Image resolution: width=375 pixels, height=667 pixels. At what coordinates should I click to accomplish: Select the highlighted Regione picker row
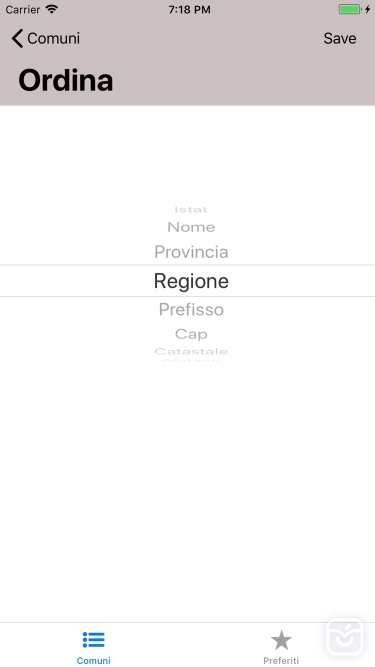pyautogui.click(x=188, y=281)
